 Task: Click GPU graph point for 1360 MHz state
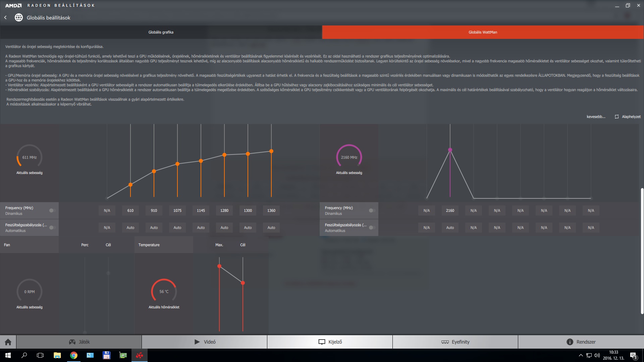271,151
